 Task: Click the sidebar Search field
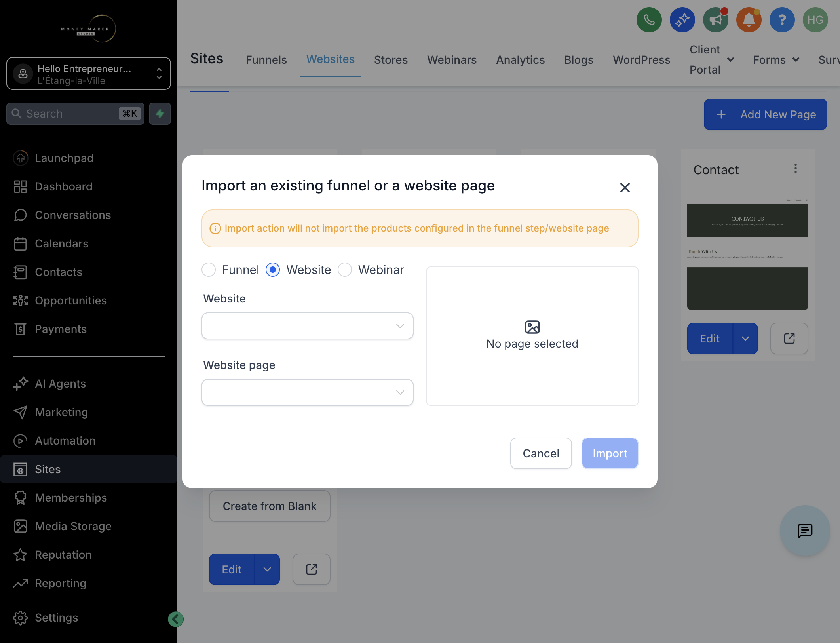[75, 114]
